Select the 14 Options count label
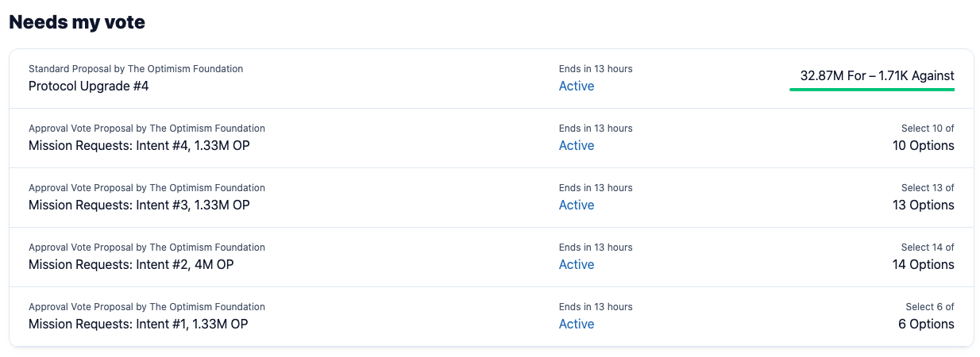 pos(924,264)
